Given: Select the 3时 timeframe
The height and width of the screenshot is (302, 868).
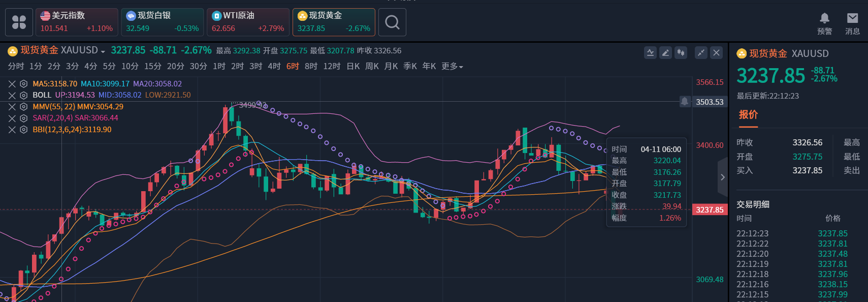Looking at the screenshot, I should 255,66.
